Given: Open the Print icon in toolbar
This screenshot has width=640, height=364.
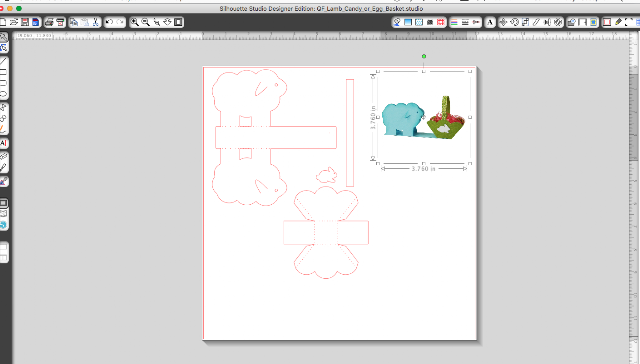Looking at the screenshot, I should tap(49, 22).
